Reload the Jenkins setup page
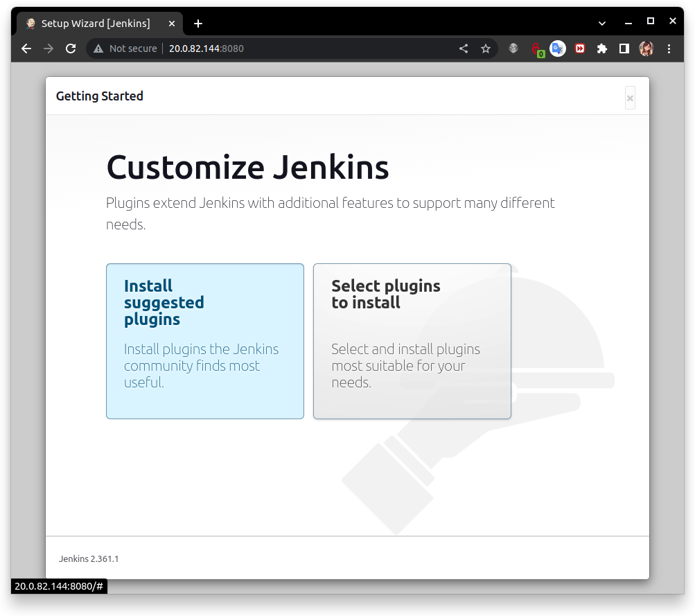The image size is (695, 616). pos(71,49)
